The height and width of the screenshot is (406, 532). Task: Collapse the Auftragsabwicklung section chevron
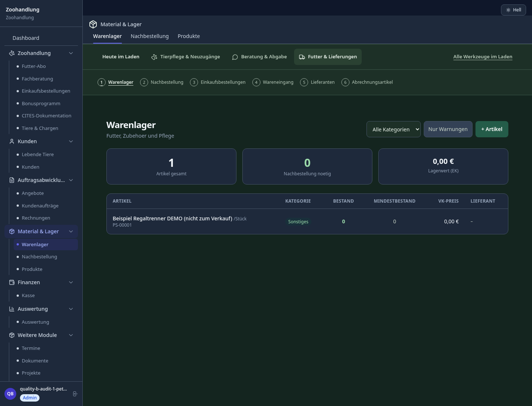[x=71, y=180]
